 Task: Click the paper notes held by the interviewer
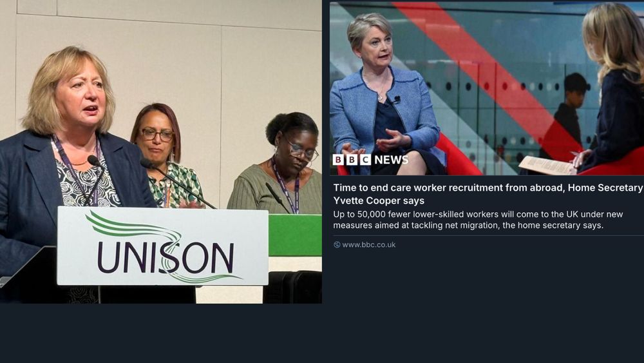click(546, 165)
